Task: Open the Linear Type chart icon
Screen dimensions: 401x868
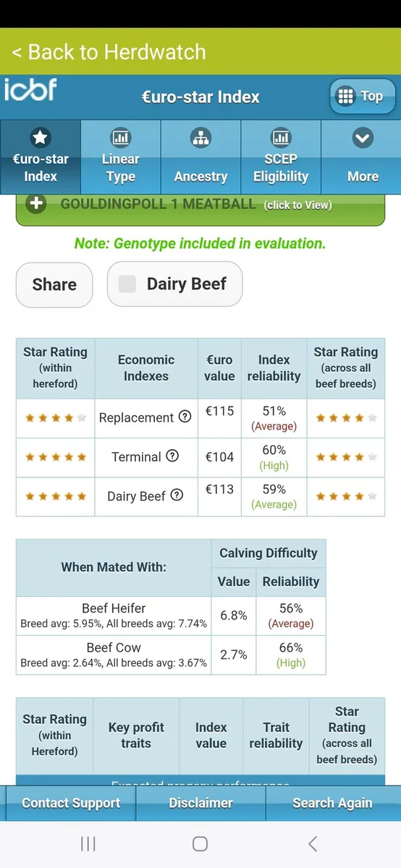Action: point(120,137)
